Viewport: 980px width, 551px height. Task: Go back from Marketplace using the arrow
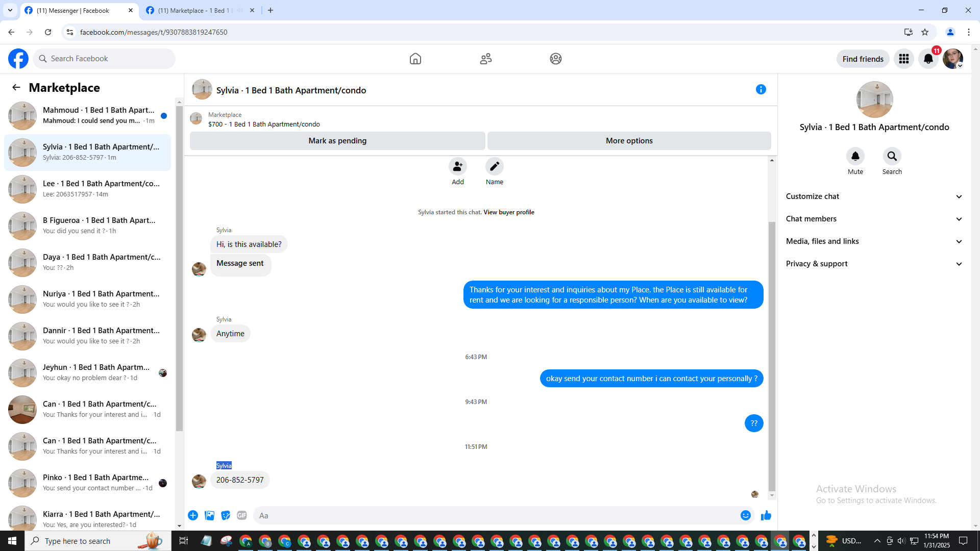(x=16, y=87)
